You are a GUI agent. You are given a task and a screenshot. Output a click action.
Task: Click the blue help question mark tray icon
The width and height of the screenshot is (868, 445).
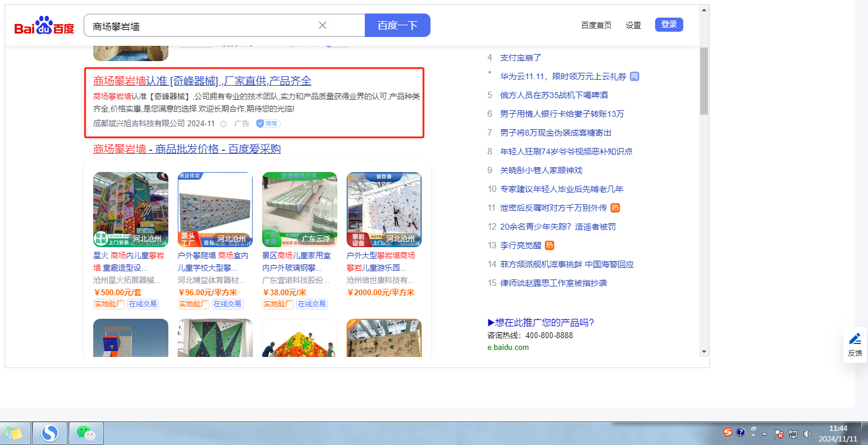[741, 433]
